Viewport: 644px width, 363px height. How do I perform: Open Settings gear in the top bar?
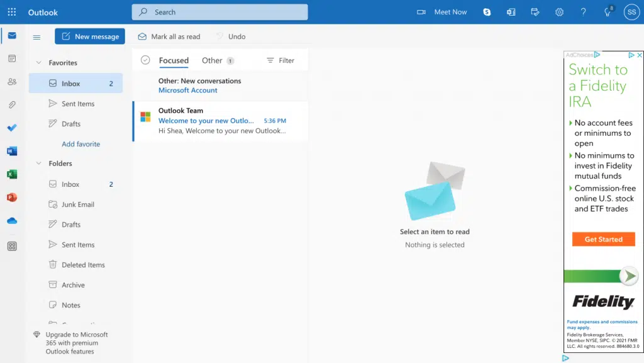[x=559, y=12]
